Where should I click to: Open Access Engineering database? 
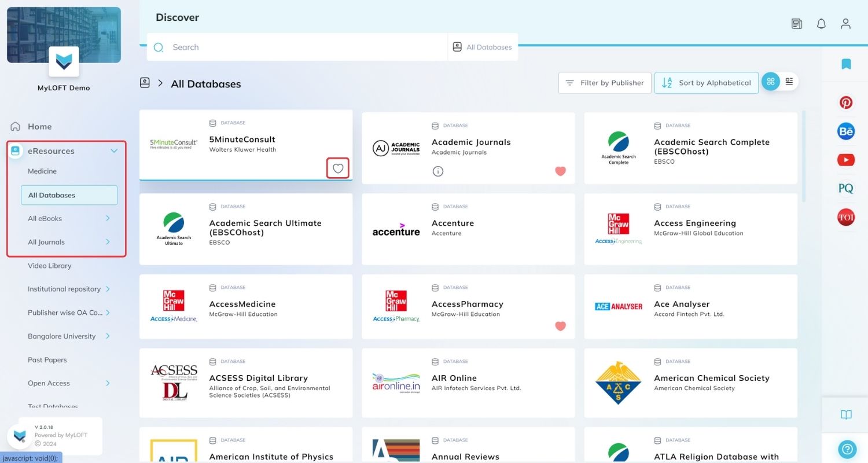click(x=690, y=229)
